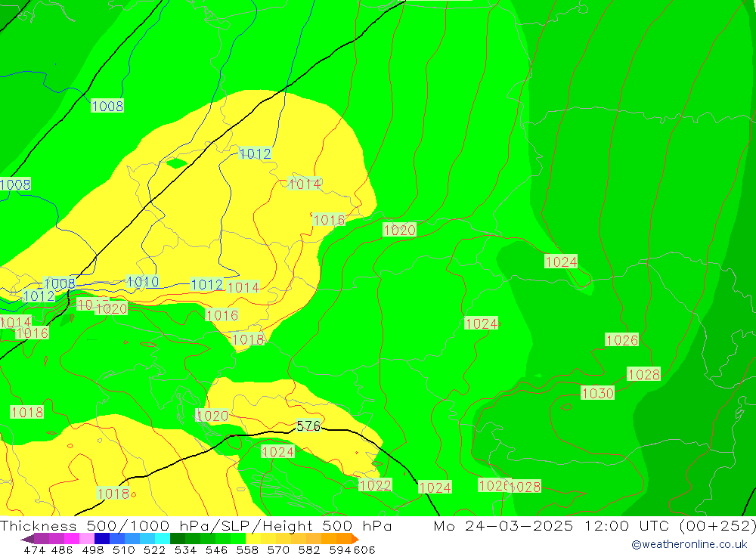Click the 474 legend value
Image resolution: width=756 pixels, height=554 pixels.
pyautogui.click(x=34, y=549)
